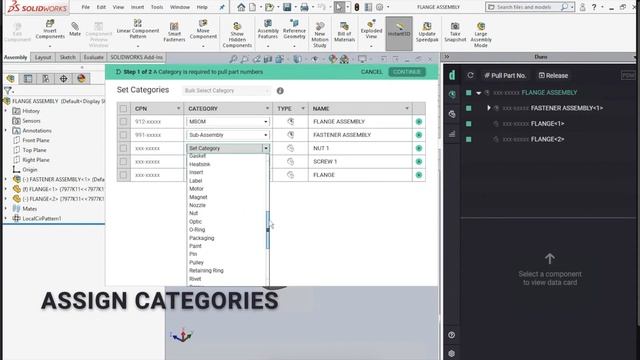Collapse FLANGE ASSEMBLY node in Duro tree
Viewport: 640px width, 360px height.
coord(478,93)
